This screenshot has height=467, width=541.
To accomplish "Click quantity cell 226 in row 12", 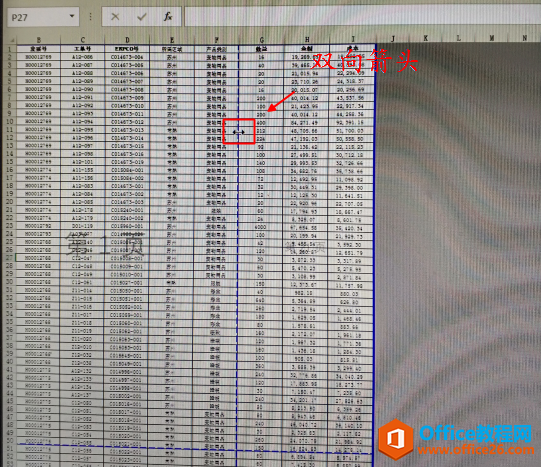I will coord(261,139).
